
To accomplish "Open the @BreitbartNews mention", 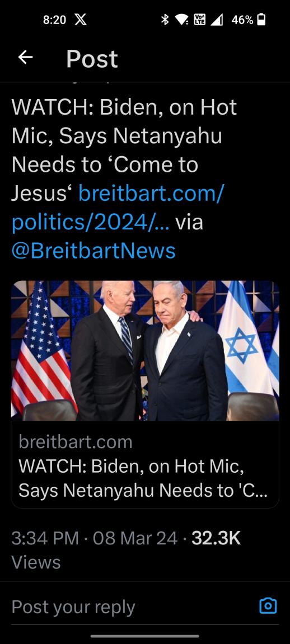I will pyautogui.click(x=93, y=251).
